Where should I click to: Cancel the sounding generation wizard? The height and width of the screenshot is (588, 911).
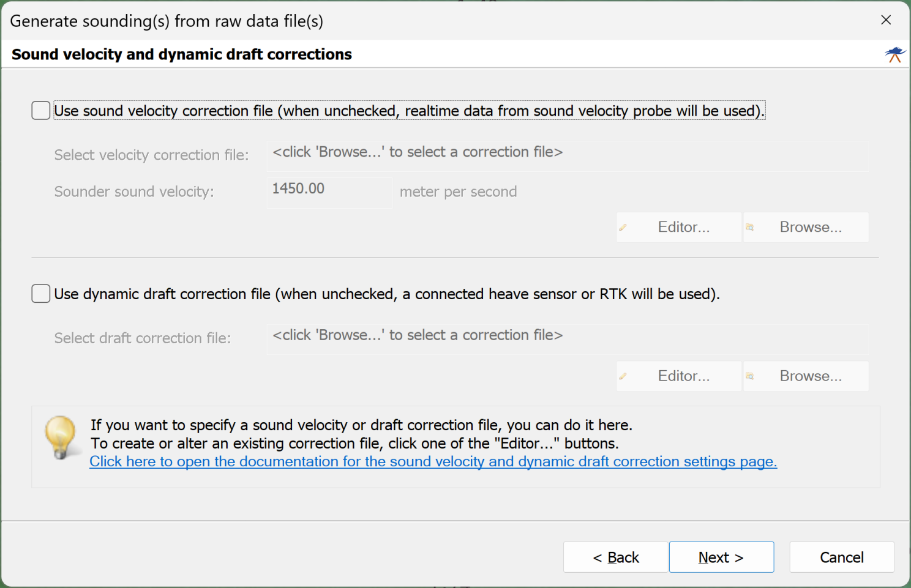(842, 557)
